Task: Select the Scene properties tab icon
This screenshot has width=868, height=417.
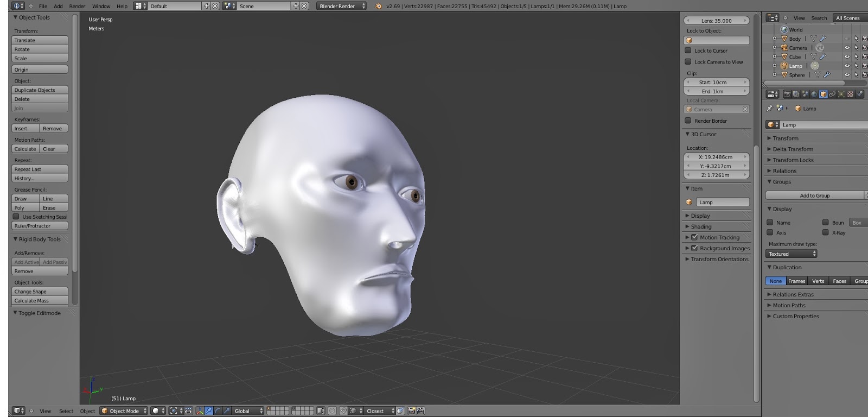Action: (805, 94)
